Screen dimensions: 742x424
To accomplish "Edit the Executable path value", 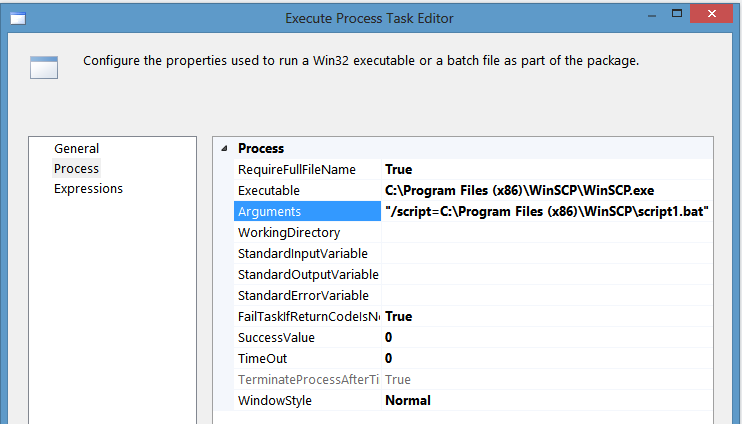I will pyautogui.click(x=547, y=190).
